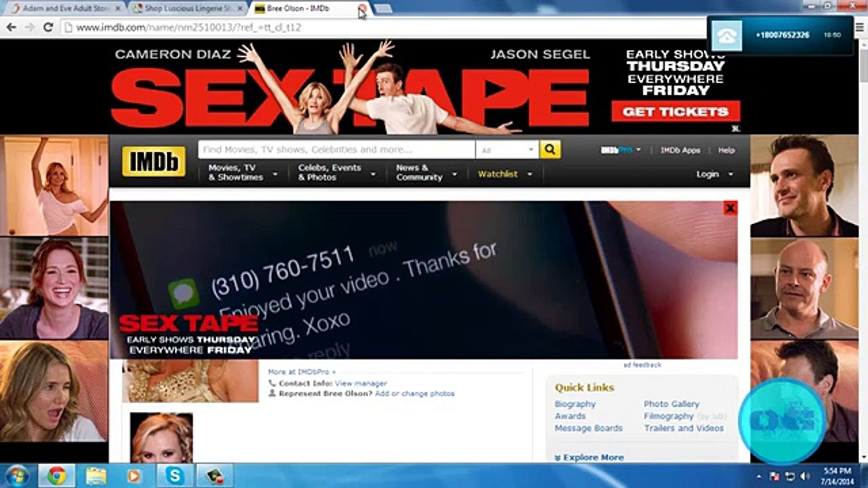Open Skype from the taskbar
The image size is (868, 488).
pos(175,476)
